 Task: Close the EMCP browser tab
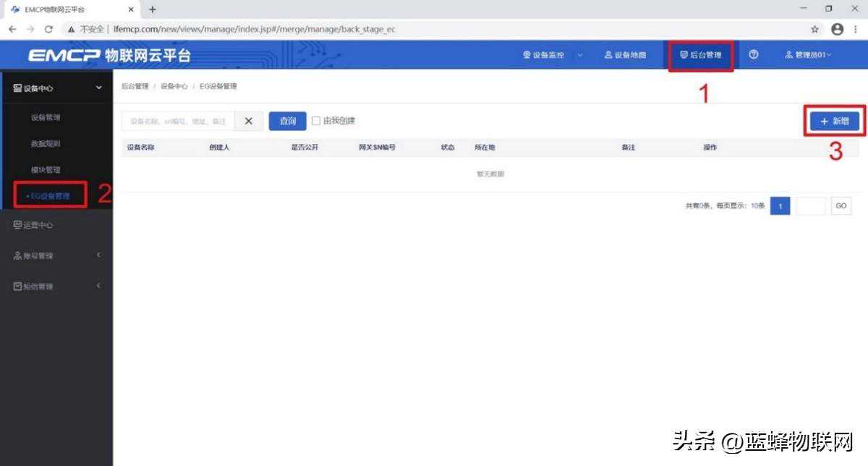pyautogui.click(x=131, y=9)
